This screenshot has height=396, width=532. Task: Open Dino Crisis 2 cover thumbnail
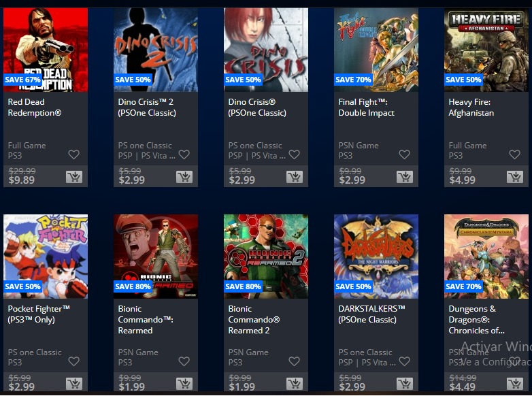156,50
